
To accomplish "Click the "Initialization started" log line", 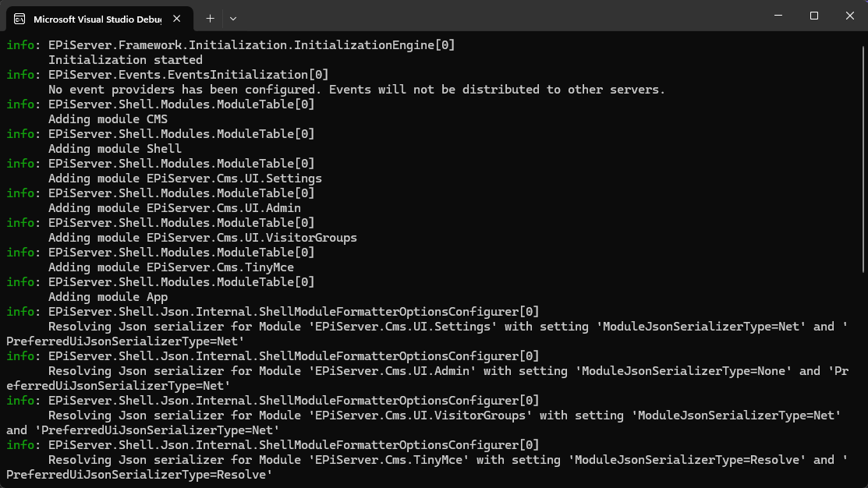I will 125,60.
